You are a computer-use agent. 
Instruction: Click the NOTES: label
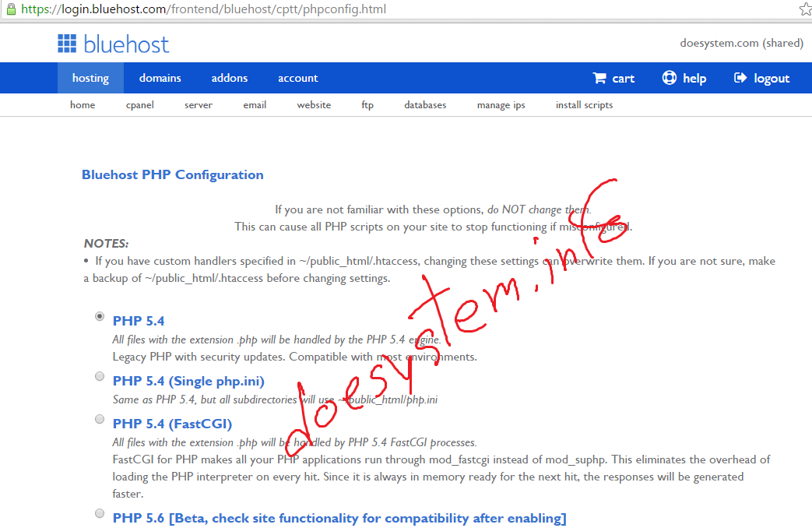(106, 244)
